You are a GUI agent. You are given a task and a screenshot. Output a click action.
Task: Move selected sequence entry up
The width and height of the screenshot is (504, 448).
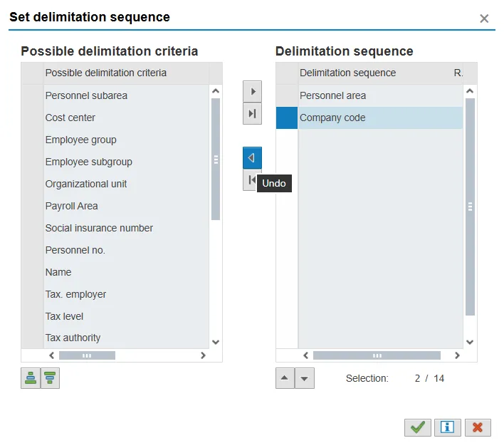click(285, 378)
